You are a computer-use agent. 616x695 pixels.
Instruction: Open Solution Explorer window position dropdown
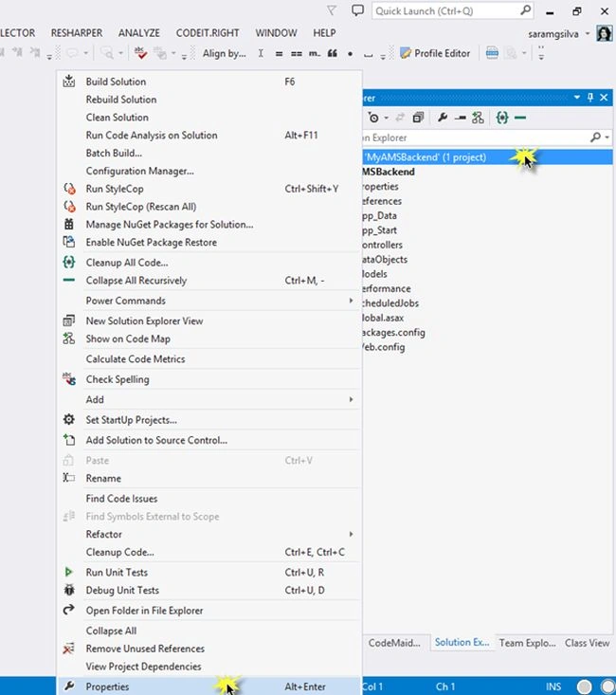(x=577, y=97)
